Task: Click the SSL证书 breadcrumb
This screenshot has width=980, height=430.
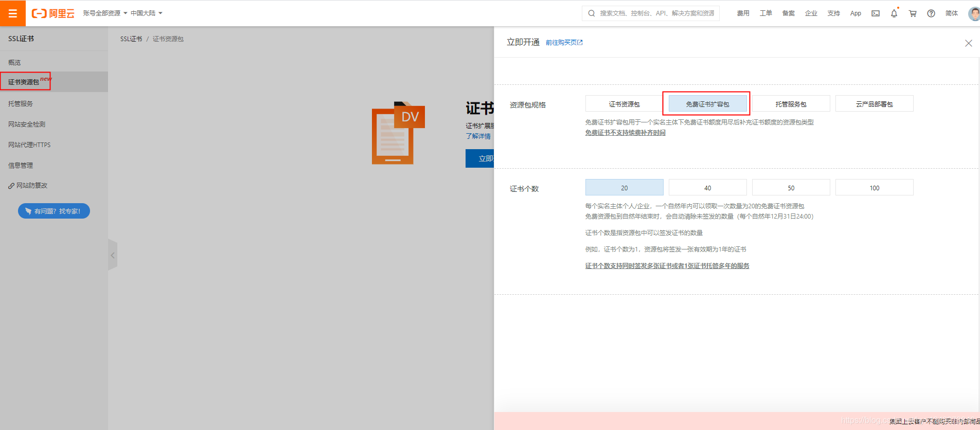Action: (x=131, y=39)
